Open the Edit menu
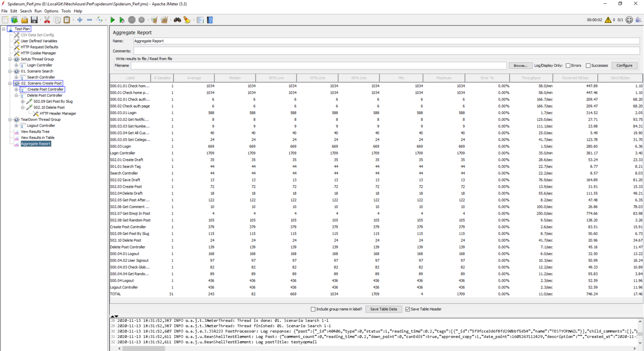This screenshot has width=644, height=351. coord(14,11)
